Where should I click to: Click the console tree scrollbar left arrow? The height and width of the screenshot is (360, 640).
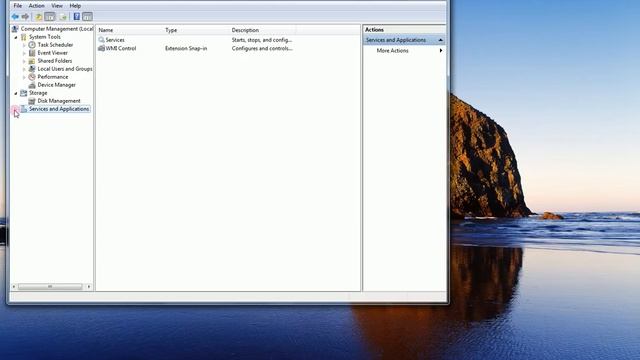point(14,287)
